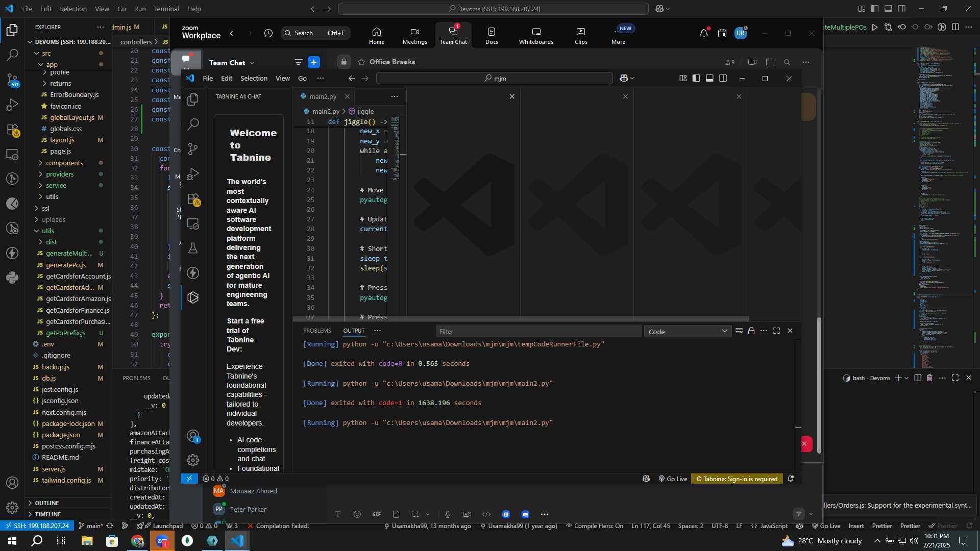The image size is (980, 551).
Task: Expand components folder in Explorer
Action: 64,163
